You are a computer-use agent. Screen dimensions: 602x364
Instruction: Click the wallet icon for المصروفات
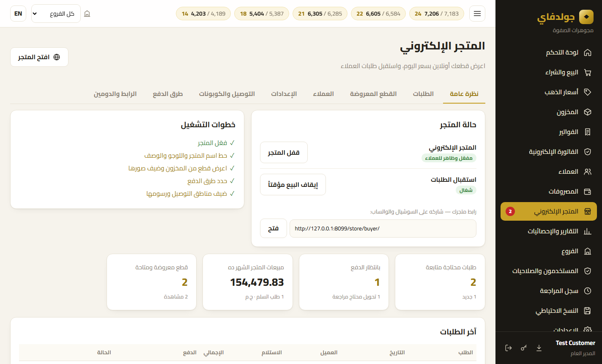587,192
